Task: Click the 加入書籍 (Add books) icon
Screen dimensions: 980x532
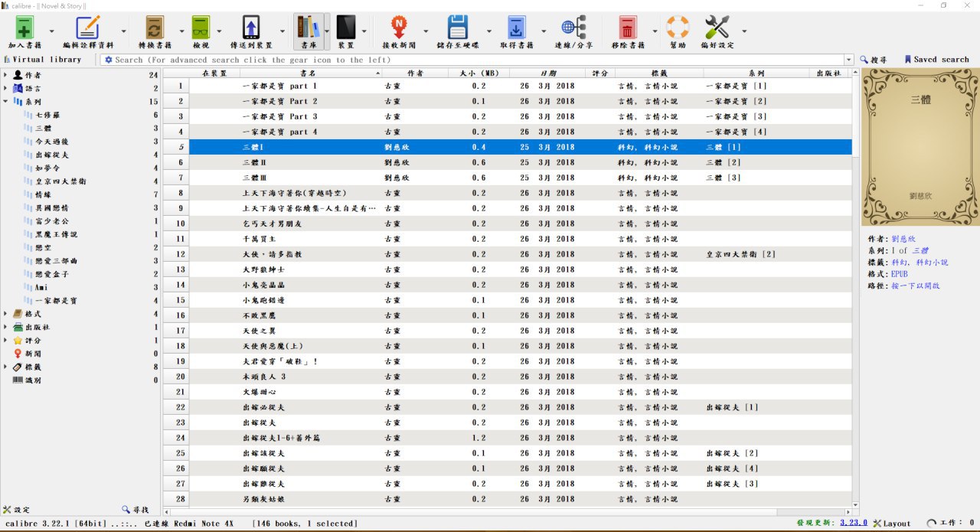Action: click(24, 28)
